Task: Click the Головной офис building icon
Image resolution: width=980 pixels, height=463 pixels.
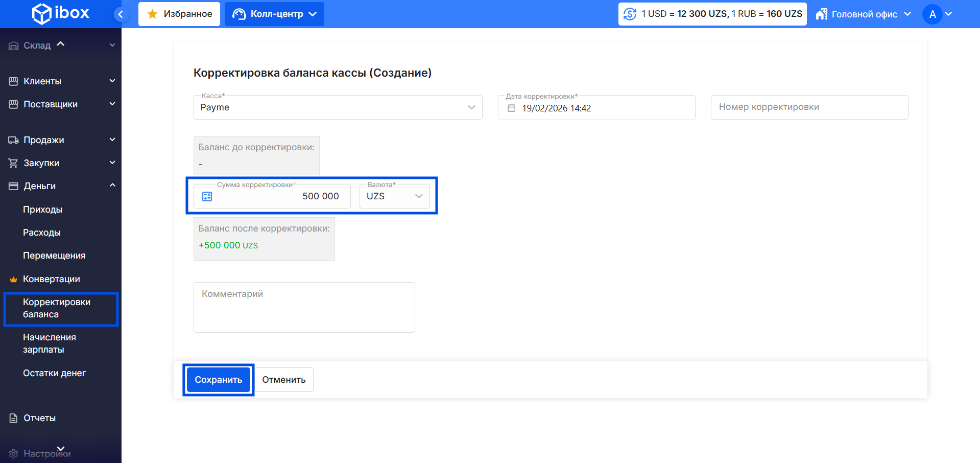Action: [x=821, y=14]
